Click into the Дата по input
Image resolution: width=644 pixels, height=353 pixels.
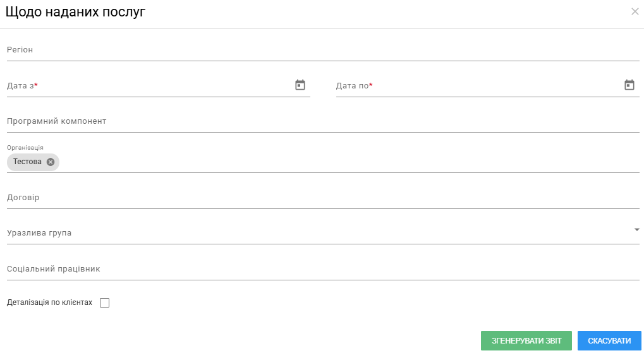pos(479,85)
